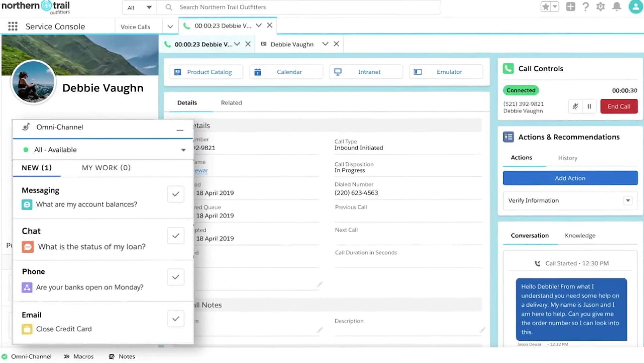Click the green phone Call Controls icon
Viewport: 644px width, 363px height.
508,68
